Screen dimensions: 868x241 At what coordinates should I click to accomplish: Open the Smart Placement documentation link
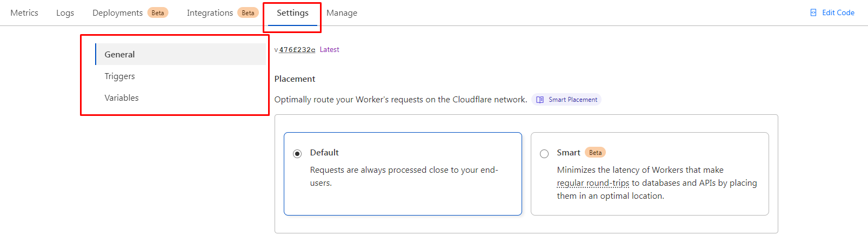coord(573,100)
